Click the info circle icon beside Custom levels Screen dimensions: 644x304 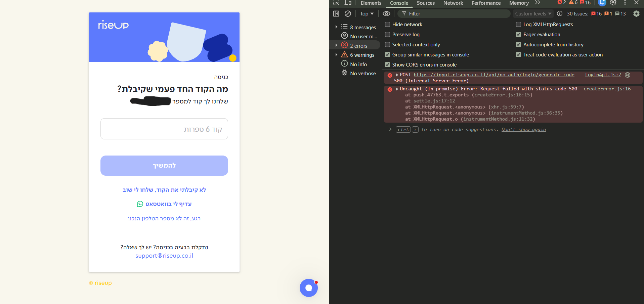[560, 14]
